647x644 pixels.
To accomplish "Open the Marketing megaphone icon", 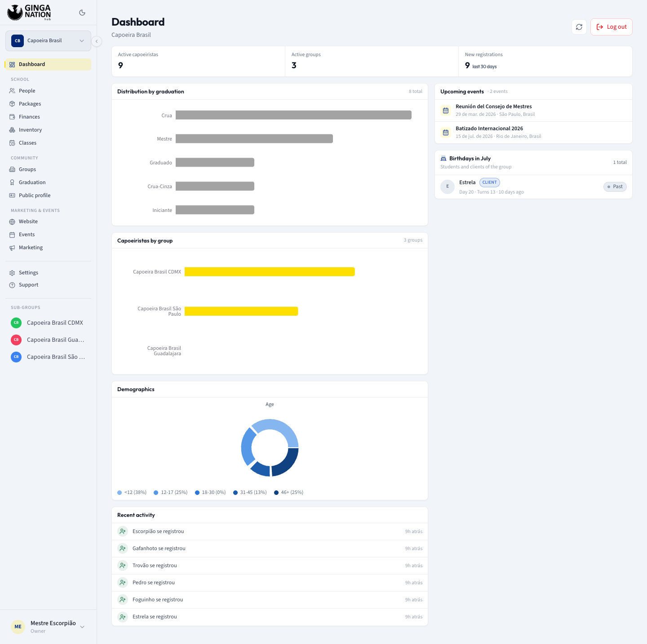I will pos(12,247).
